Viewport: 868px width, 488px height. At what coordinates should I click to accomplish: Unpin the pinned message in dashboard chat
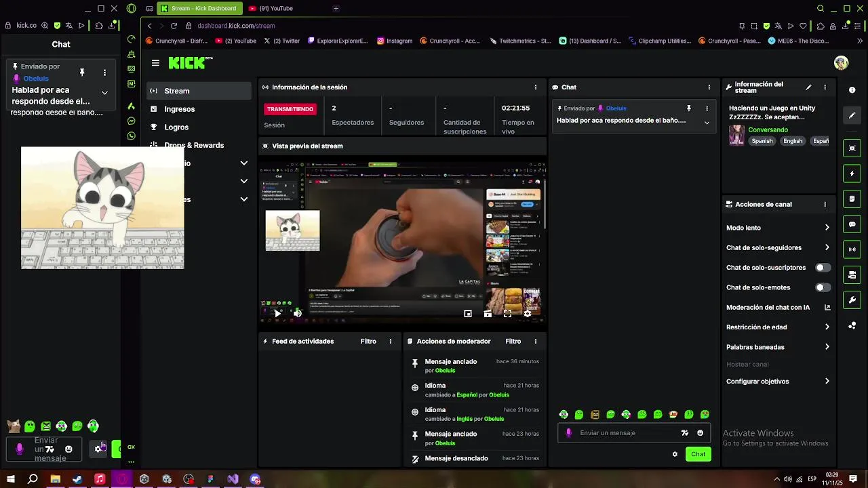689,108
